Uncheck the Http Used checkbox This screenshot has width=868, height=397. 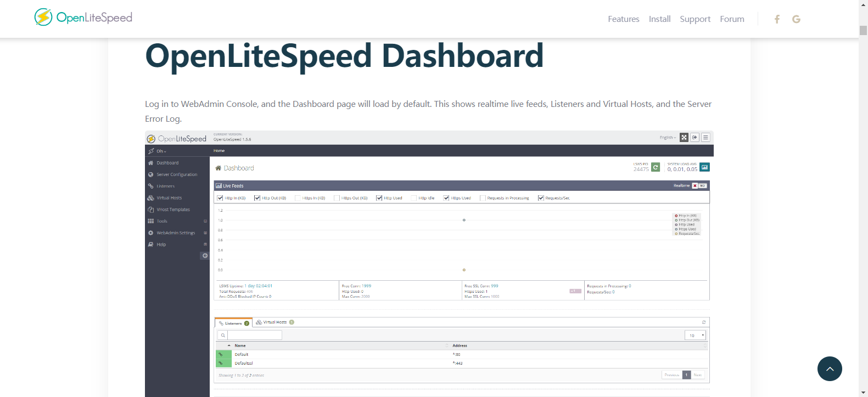point(379,198)
